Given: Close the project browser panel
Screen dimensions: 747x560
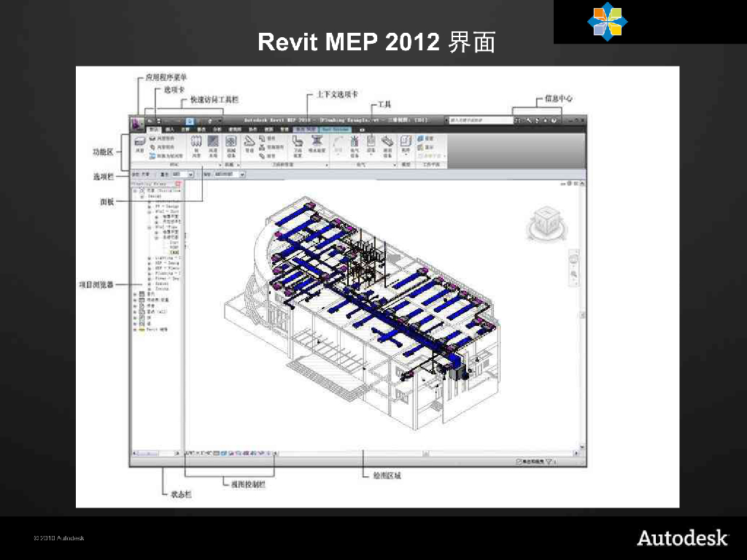Looking at the screenshot, I should [x=178, y=184].
